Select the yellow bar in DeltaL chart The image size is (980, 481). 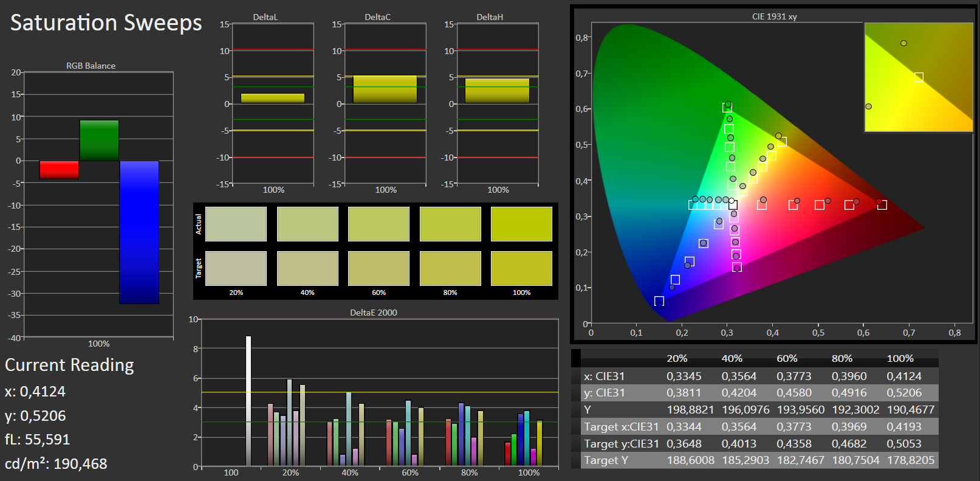point(273,98)
